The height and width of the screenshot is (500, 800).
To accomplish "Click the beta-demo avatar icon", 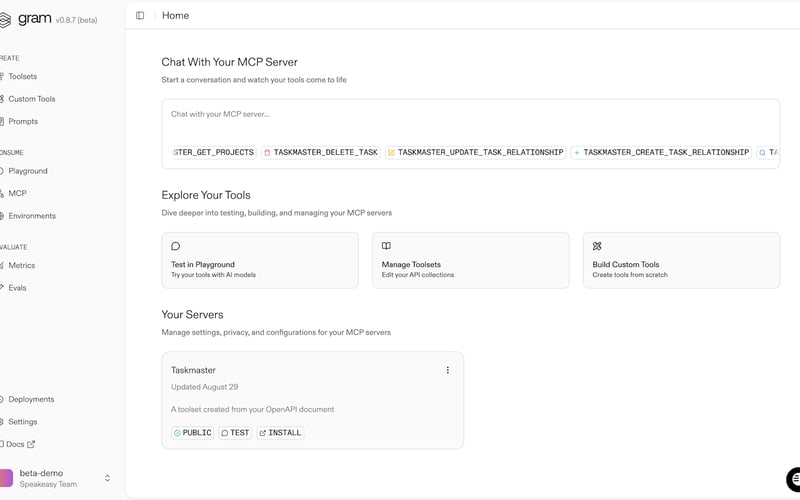I will click(6, 478).
